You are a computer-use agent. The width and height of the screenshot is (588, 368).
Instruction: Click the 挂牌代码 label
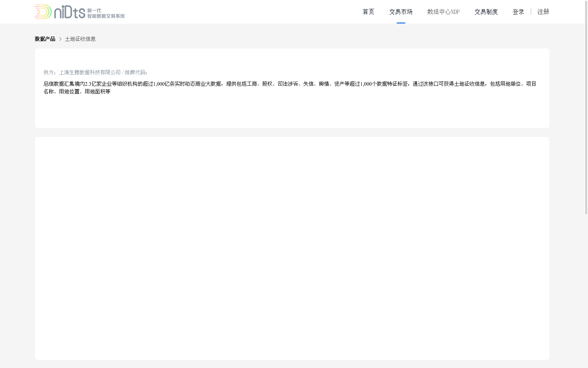136,72
